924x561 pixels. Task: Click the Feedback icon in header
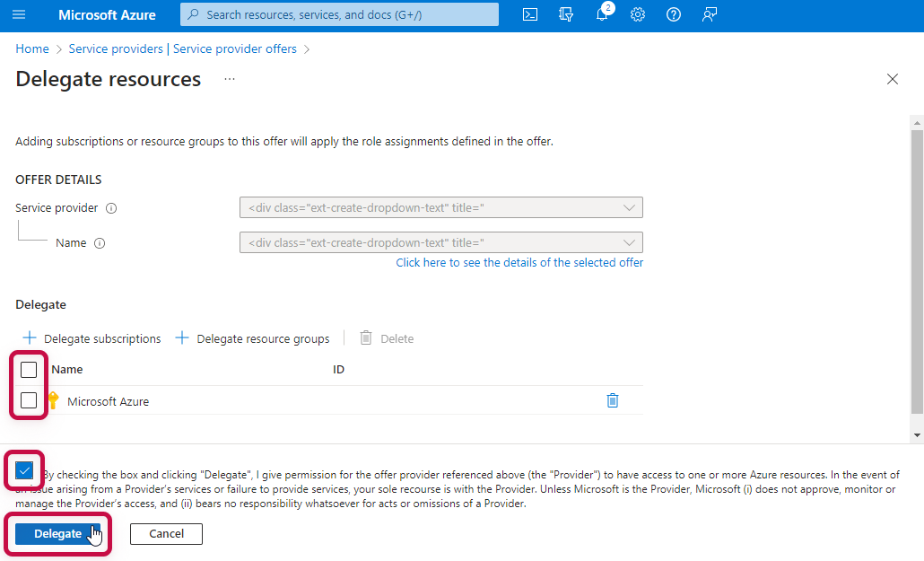click(710, 14)
